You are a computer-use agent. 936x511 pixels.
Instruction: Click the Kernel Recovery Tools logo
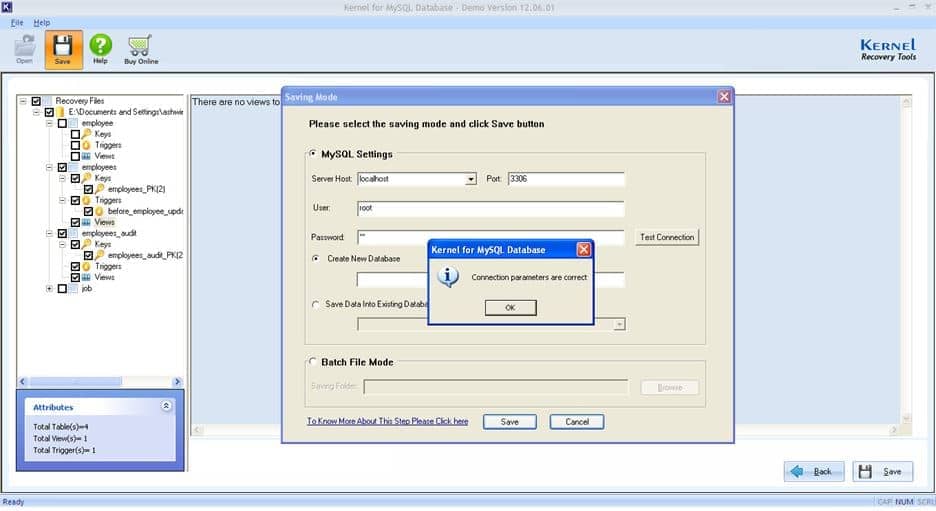click(x=888, y=49)
